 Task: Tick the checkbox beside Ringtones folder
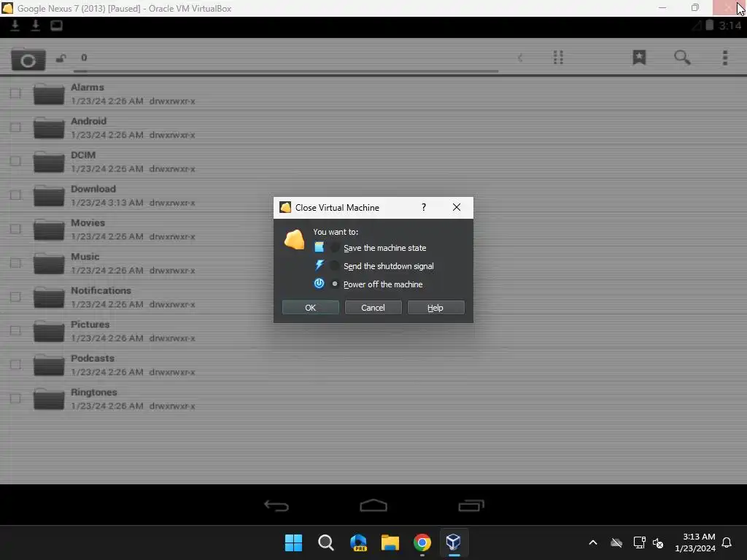pyautogui.click(x=15, y=398)
